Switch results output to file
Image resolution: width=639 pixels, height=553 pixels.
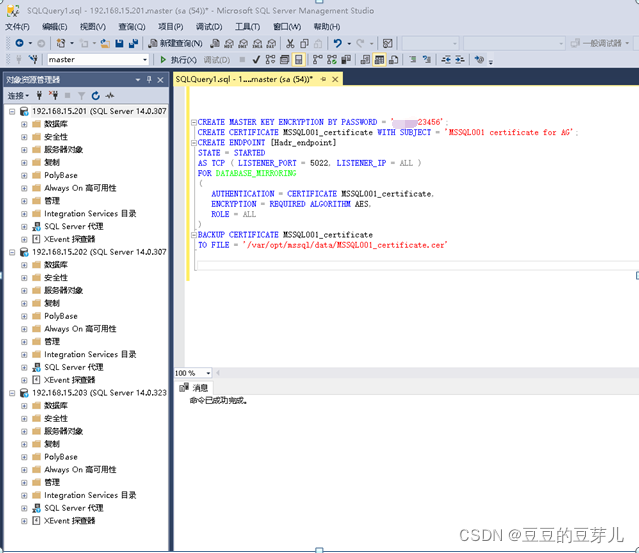(393, 59)
